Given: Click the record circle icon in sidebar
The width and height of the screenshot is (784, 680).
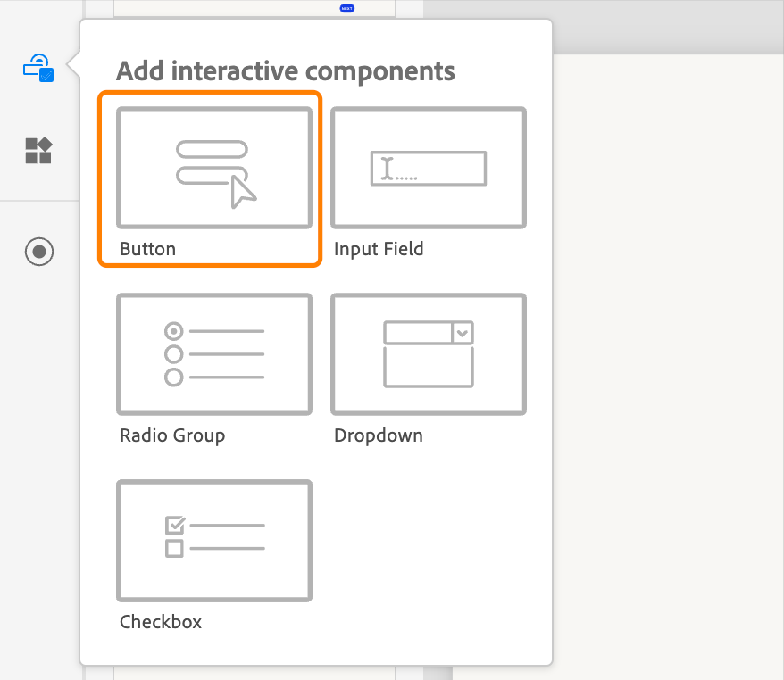Looking at the screenshot, I should [38, 252].
